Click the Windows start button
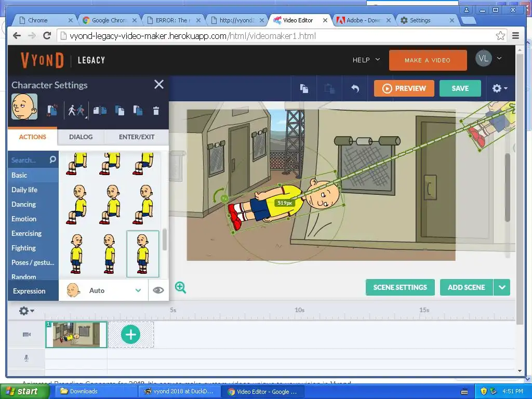This screenshot has height=399, width=532. [24, 392]
